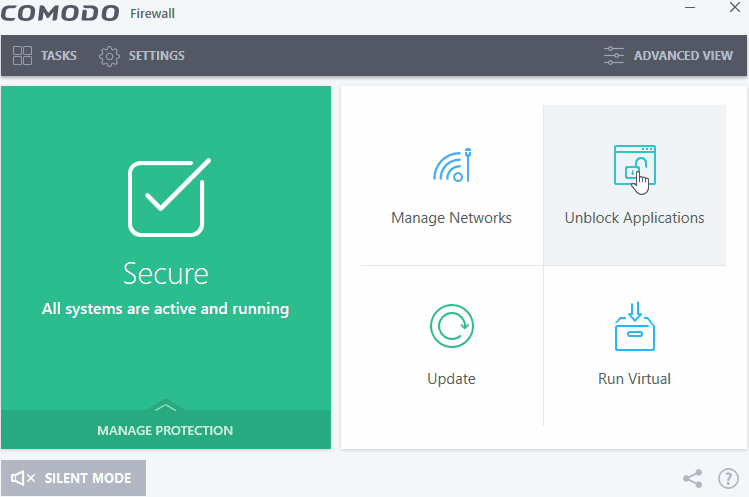
Task: Click the 'All systems are active and running' status text
Action: click(x=165, y=309)
